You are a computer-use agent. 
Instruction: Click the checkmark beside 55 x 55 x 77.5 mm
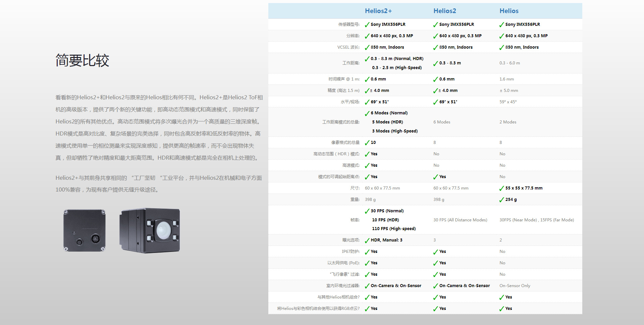[501, 188]
